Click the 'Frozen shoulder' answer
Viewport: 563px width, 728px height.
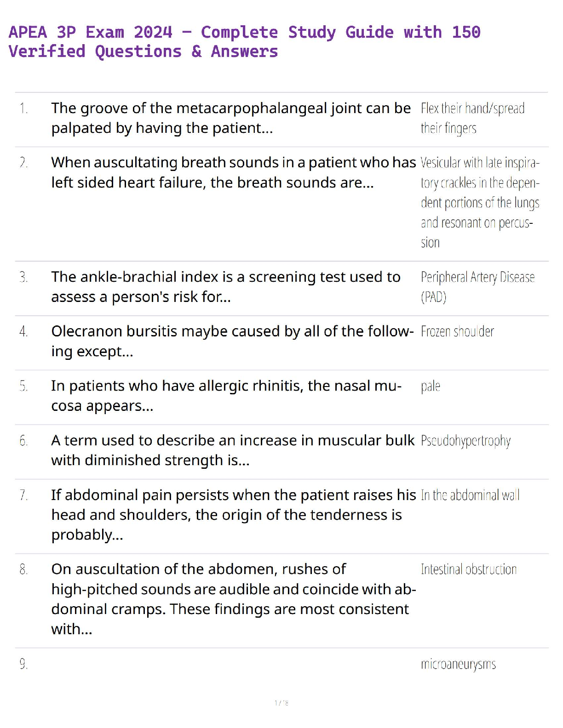coord(457,332)
